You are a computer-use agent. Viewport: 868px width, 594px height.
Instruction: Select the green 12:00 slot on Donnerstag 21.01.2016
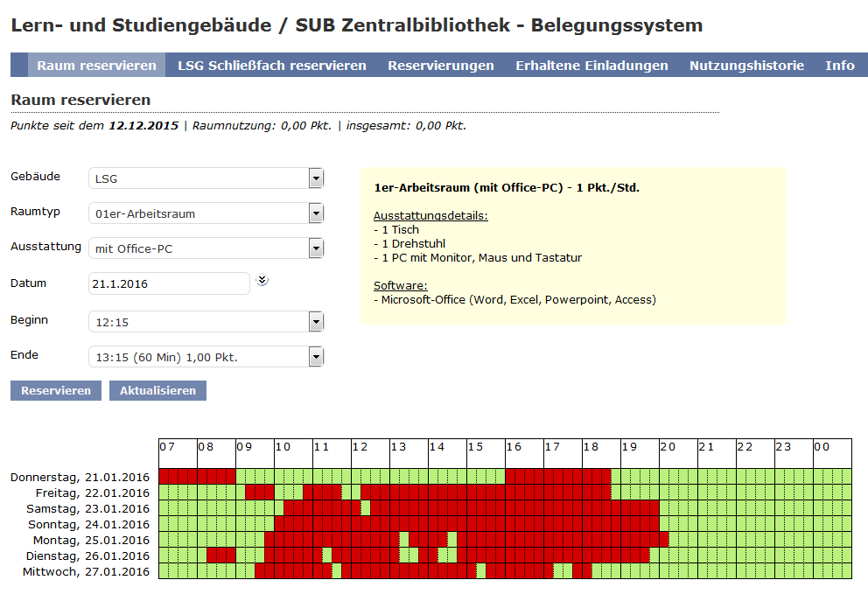356,477
